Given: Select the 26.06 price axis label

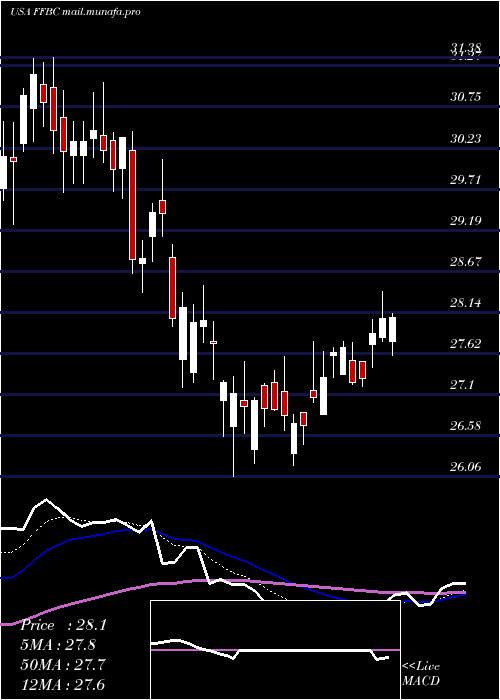Looking at the screenshot, I should point(466,467).
